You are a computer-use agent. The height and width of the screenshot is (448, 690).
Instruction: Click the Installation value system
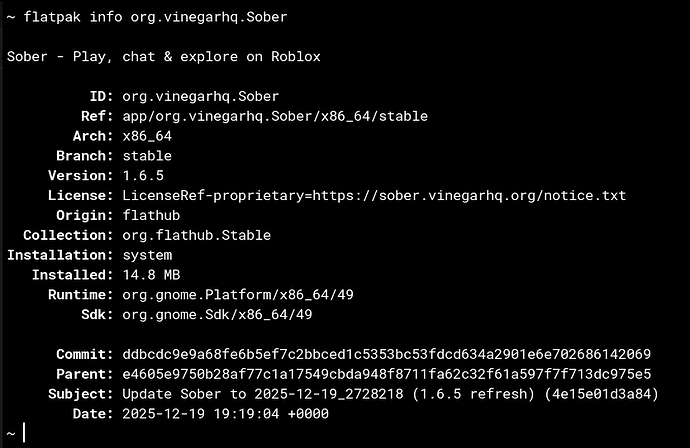pos(147,255)
